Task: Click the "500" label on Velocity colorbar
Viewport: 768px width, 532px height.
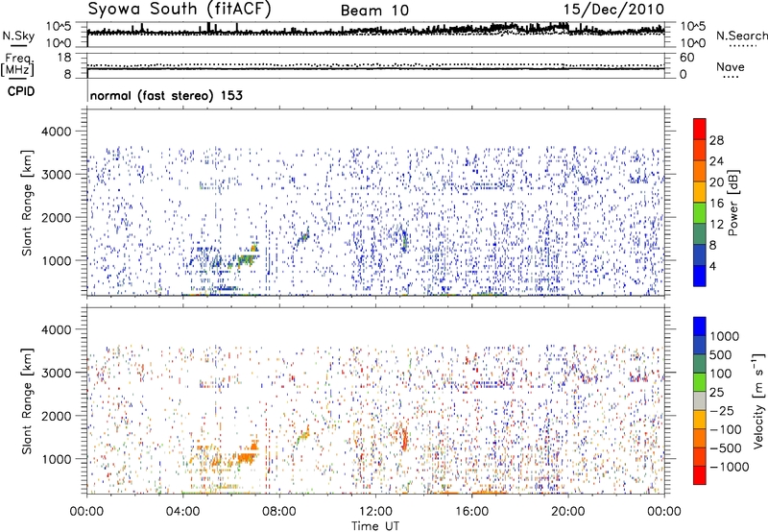Action: click(x=720, y=354)
